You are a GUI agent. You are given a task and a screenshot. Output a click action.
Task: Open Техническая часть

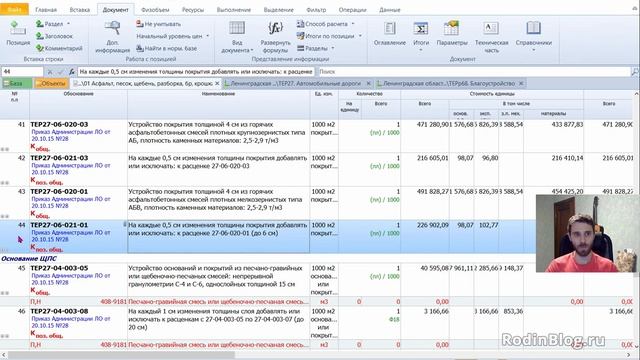coord(491,37)
